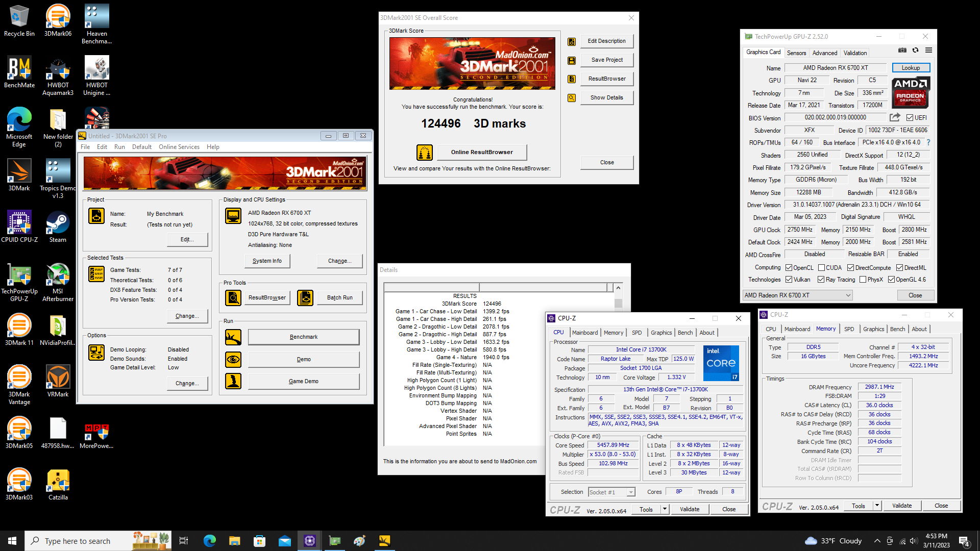Launch VRMark from the desktop
Image resolution: width=980 pixels, height=551 pixels.
[x=58, y=381]
